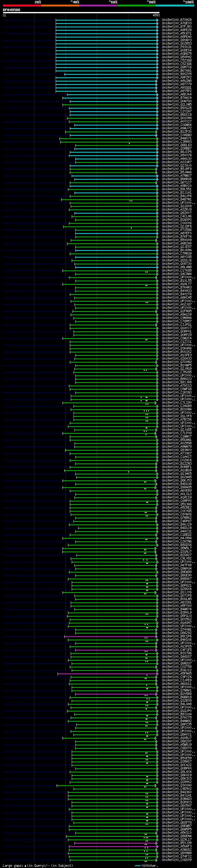Click hit label UniRef100_Q0DES4
Image resolution: width=197 pixels, height=868 pixels.
177,50
